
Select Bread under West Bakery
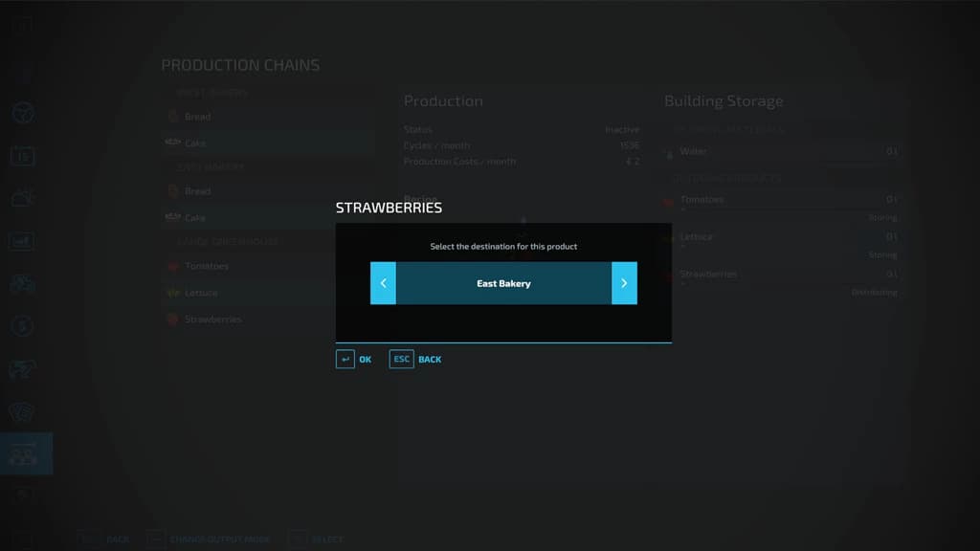point(269,117)
